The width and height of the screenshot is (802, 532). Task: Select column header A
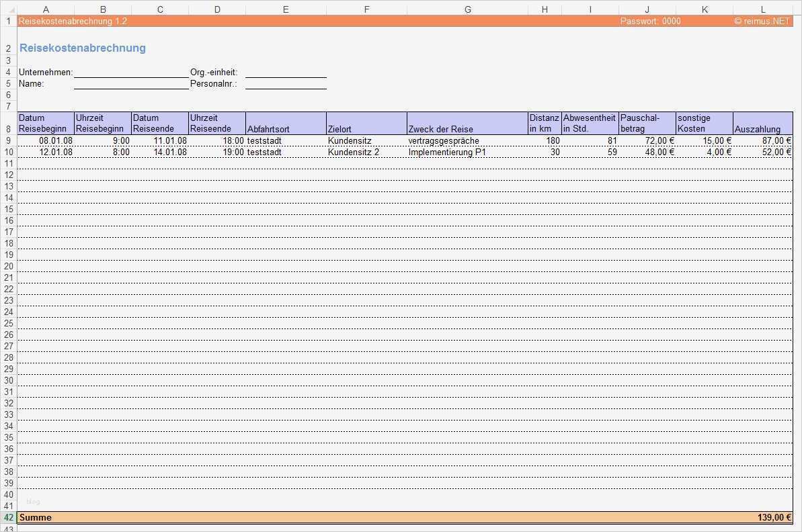coord(46,9)
